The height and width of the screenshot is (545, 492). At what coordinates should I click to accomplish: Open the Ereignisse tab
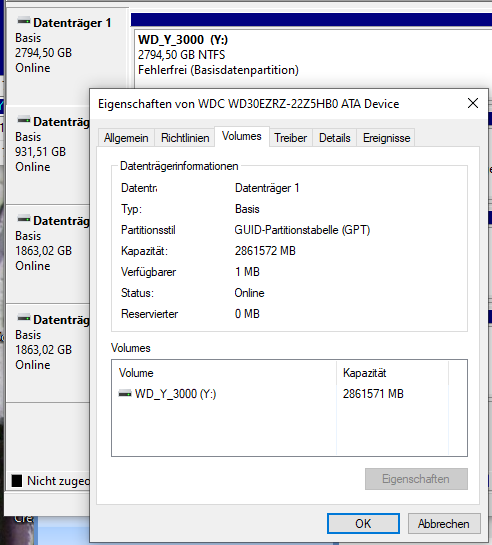click(386, 138)
